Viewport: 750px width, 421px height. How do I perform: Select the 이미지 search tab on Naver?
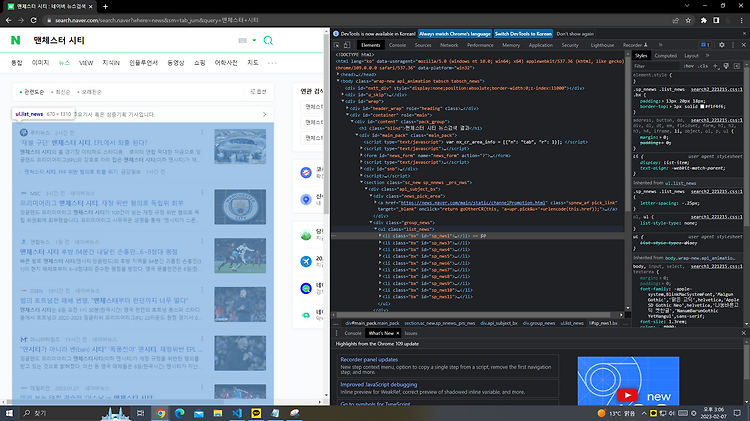click(x=40, y=63)
